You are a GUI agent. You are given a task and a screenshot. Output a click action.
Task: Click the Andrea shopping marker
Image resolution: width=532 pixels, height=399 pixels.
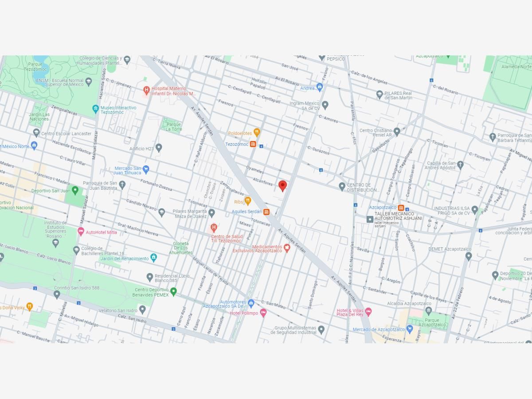click(320, 87)
